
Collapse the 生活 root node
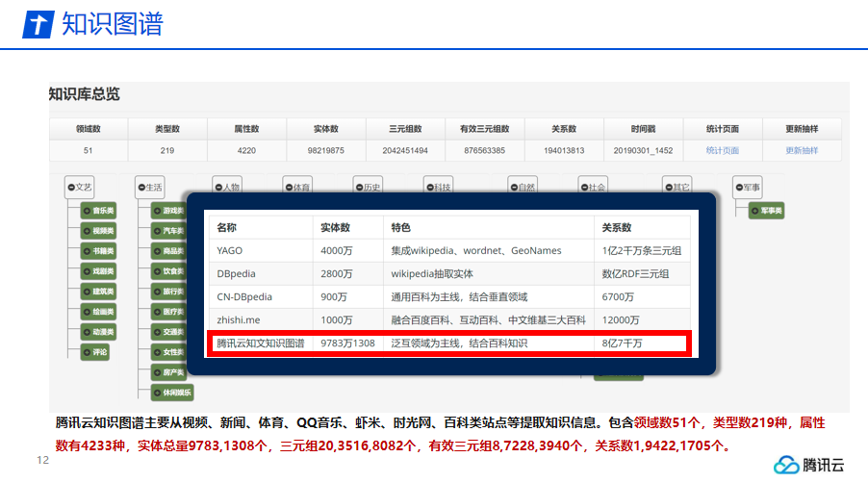[x=141, y=188]
